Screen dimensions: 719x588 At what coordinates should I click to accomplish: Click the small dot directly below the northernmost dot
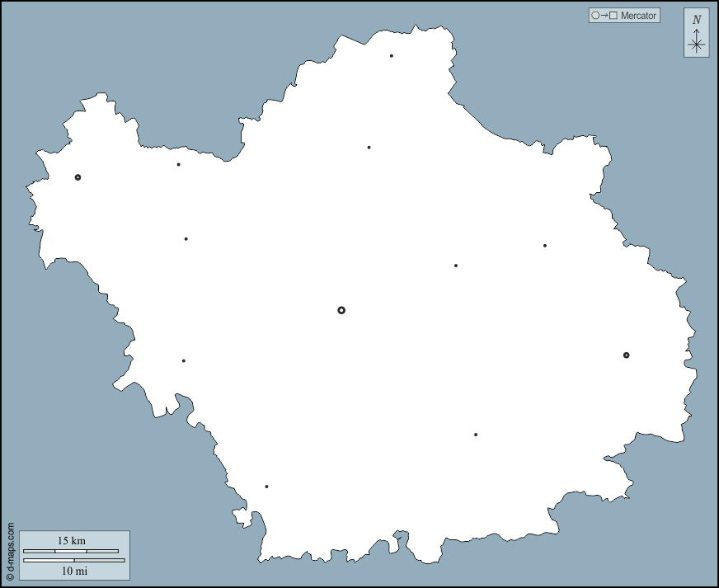(369, 148)
